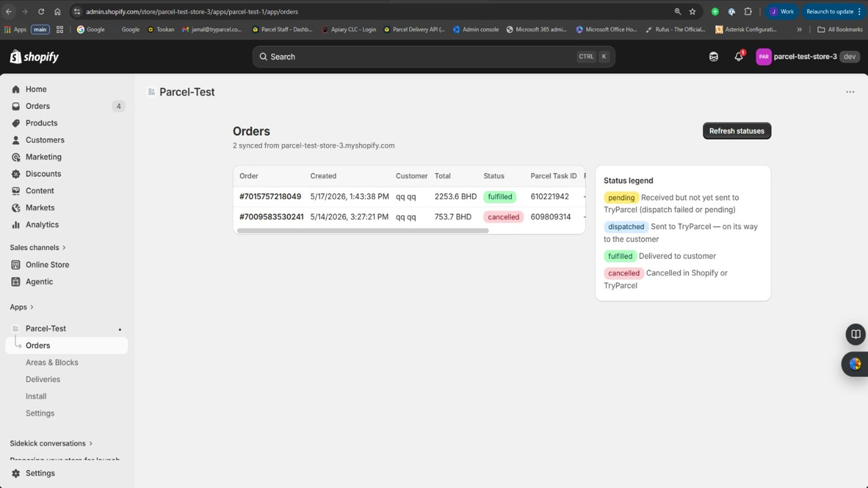868x488 pixels.
Task: Open the notifications bell
Action: click(738, 56)
